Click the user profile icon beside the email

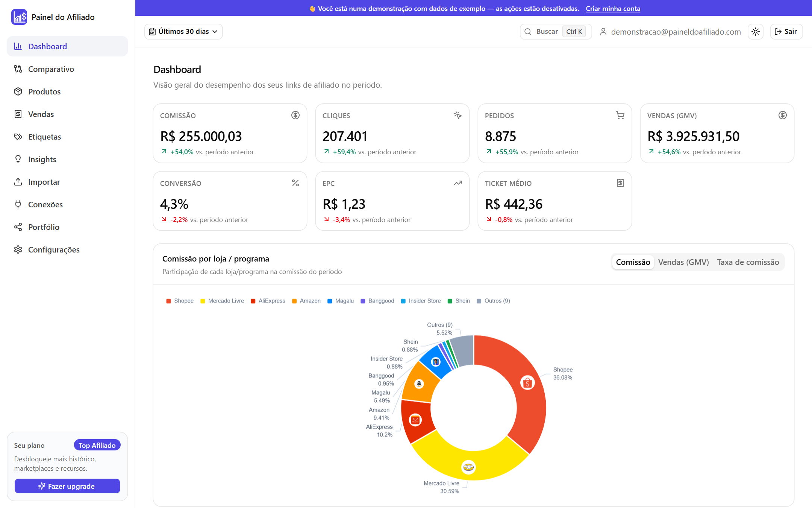click(x=603, y=32)
